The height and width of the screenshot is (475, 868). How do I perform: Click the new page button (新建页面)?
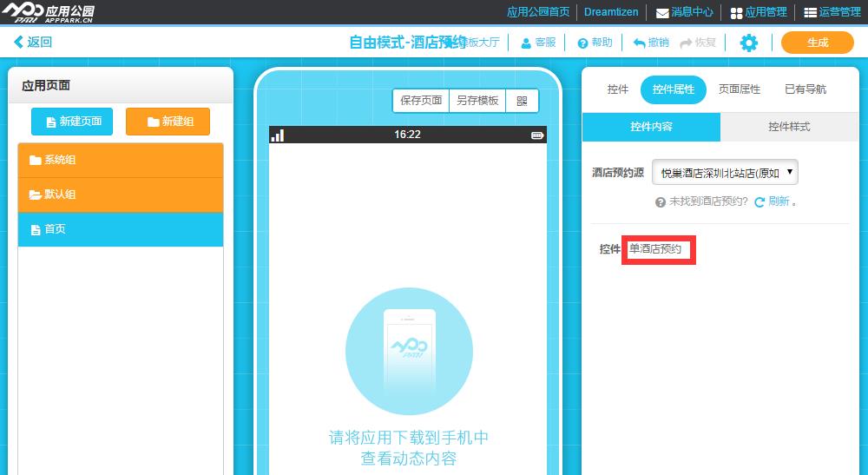click(74, 122)
